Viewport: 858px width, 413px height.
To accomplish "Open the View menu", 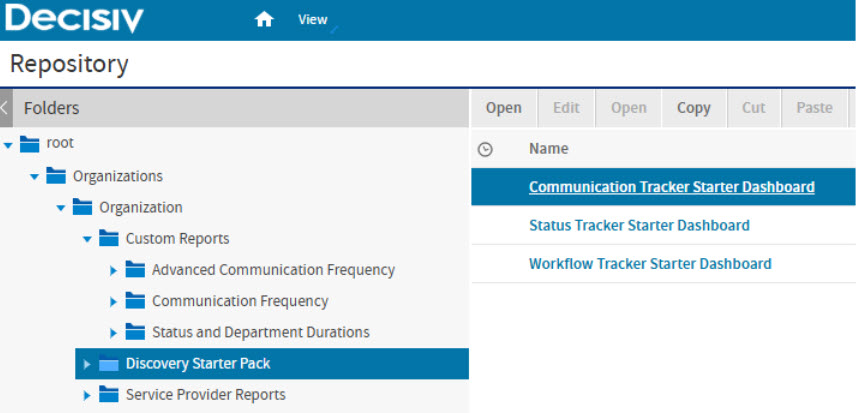I will pyautogui.click(x=312, y=20).
